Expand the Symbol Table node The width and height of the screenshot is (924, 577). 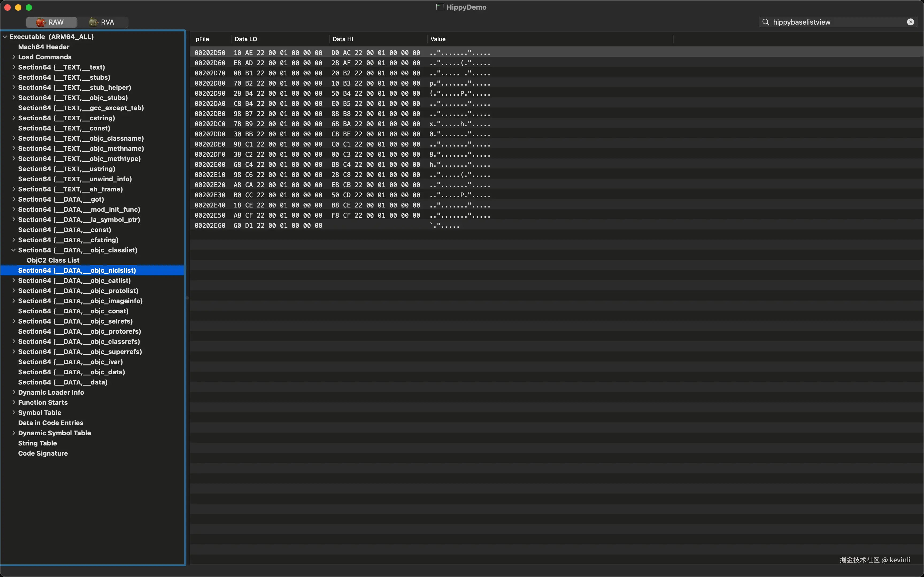coord(14,413)
